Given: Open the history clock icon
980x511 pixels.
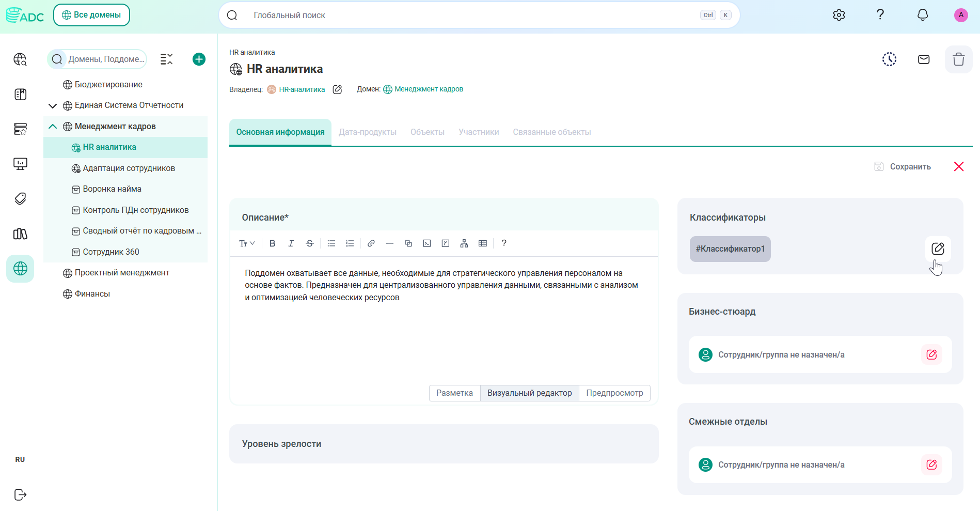Looking at the screenshot, I should (889, 59).
